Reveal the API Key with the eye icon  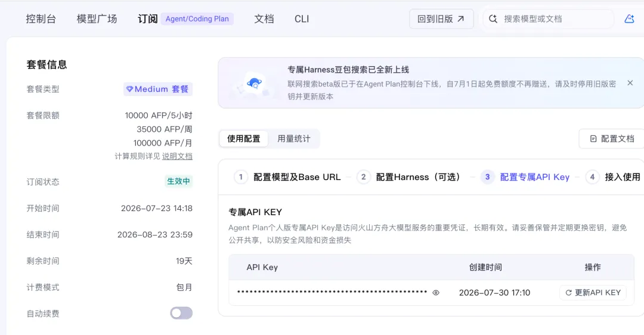point(436,293)
